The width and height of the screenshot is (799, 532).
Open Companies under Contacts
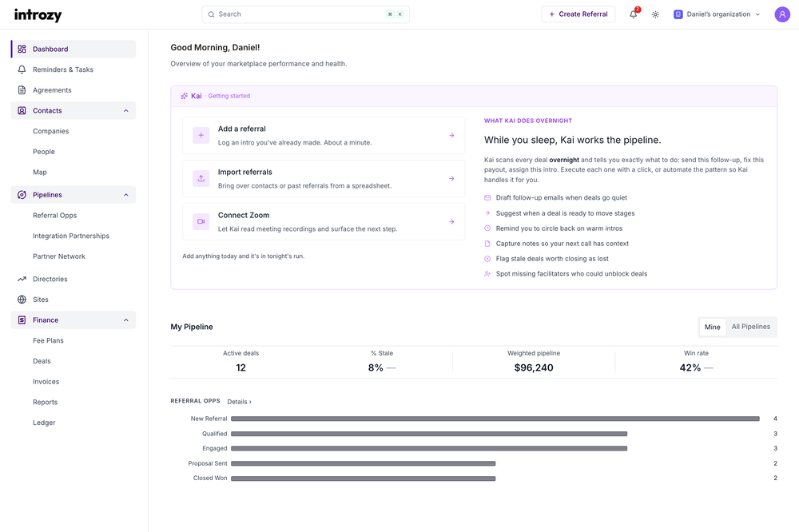coord(51,131)
